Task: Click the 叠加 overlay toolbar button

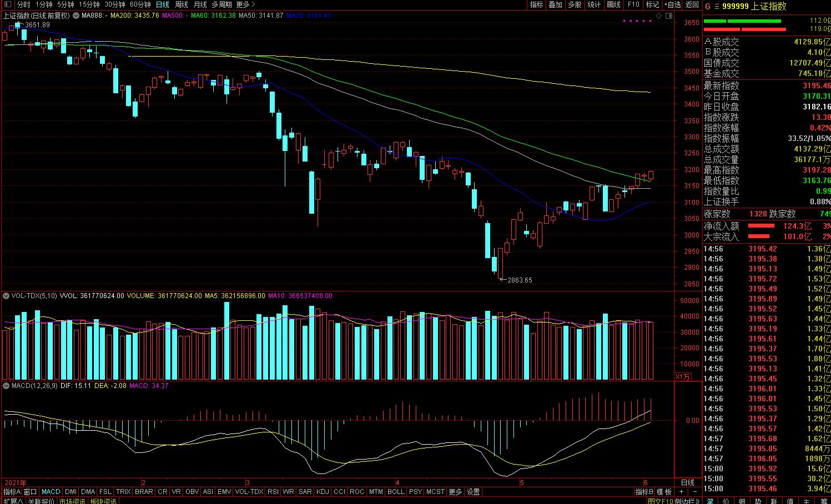Action: (556, 4)
